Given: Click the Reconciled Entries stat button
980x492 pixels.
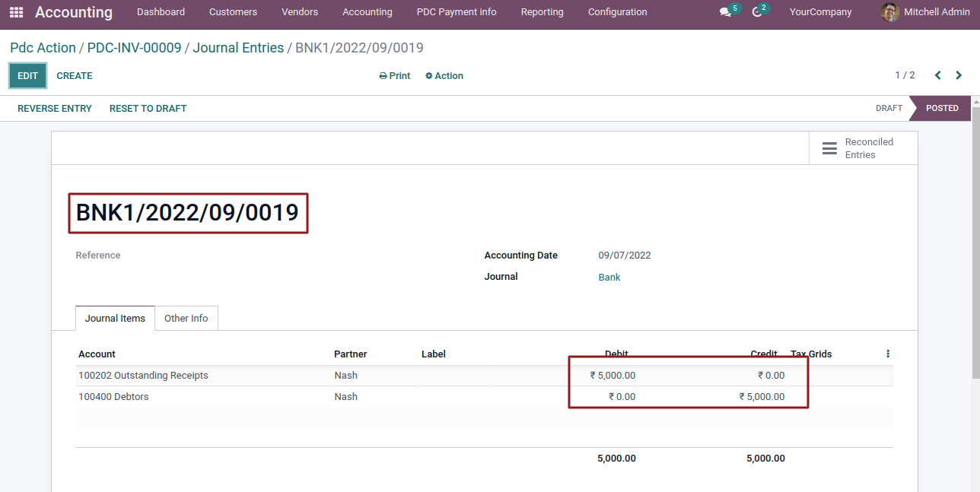Looking at the screenshot, I should click(x=863, y=148).
